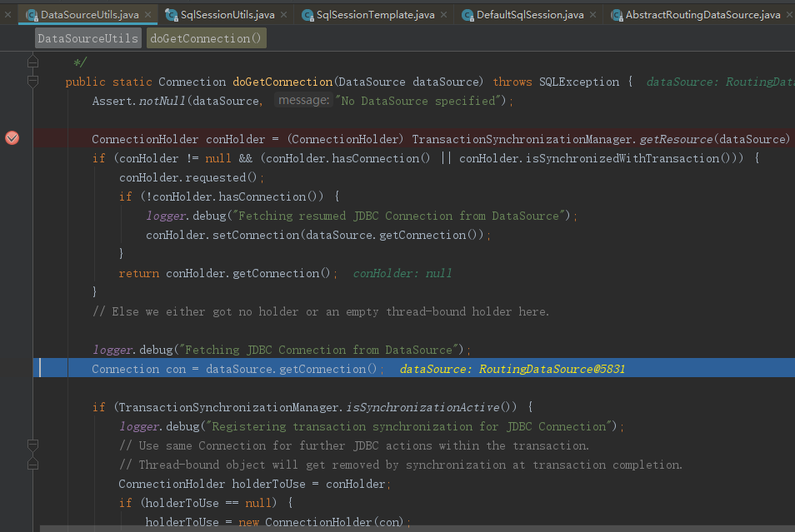
Task: Select the AbstractRoutingDataSource.java tab
Action: point(702,15)
